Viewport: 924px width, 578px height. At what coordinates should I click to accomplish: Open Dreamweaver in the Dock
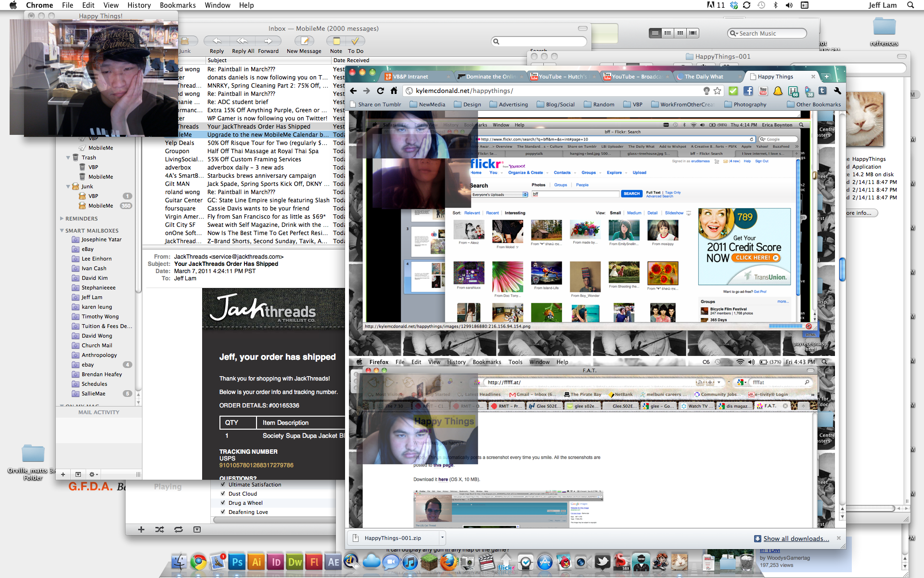point(295,562)
